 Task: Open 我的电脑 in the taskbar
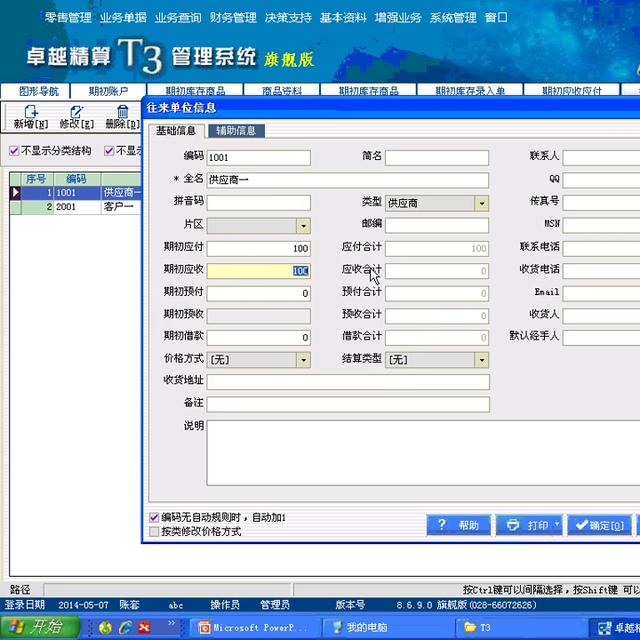pos(388,627)
